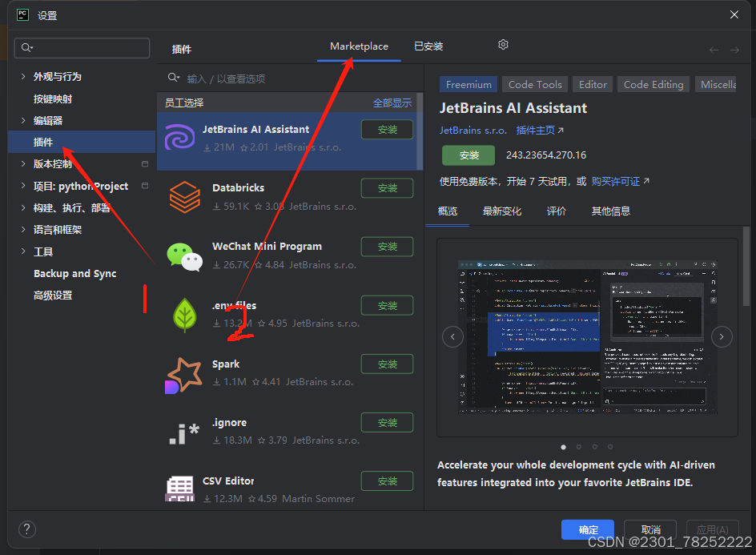Open the 评价 tab

(x=557, y=211)
